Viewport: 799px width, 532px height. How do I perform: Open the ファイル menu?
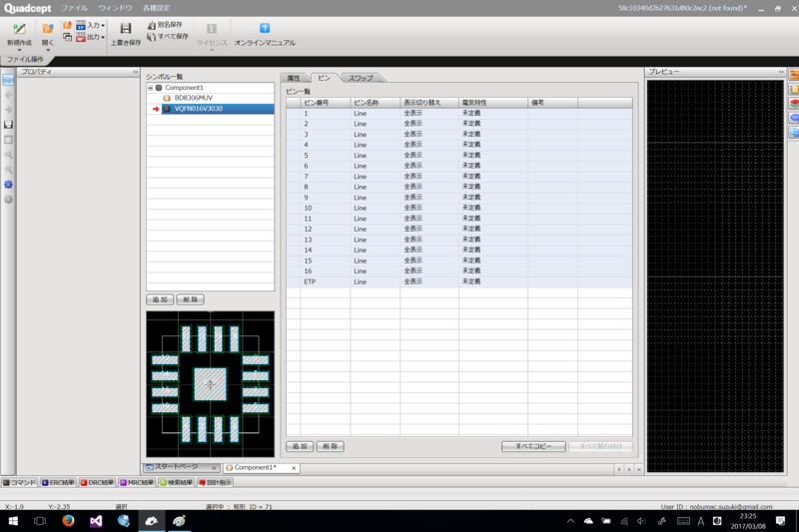pyautogui.click(x=74, y=8)
